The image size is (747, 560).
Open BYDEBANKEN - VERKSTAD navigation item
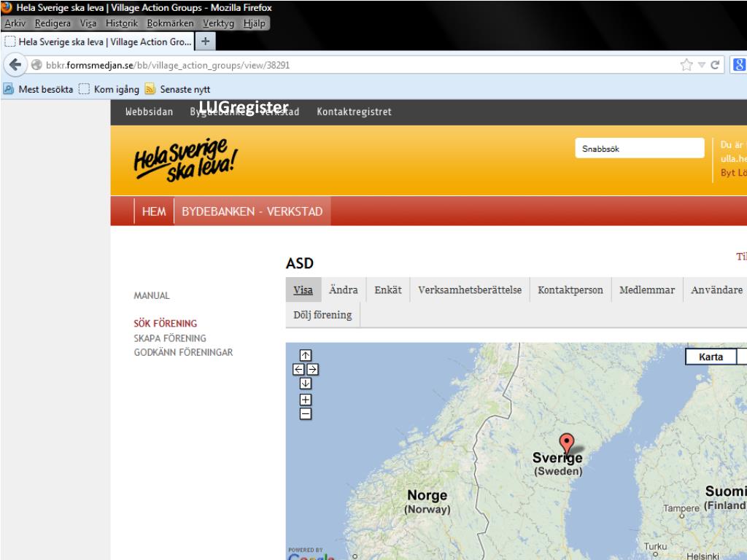coord(252,211)
